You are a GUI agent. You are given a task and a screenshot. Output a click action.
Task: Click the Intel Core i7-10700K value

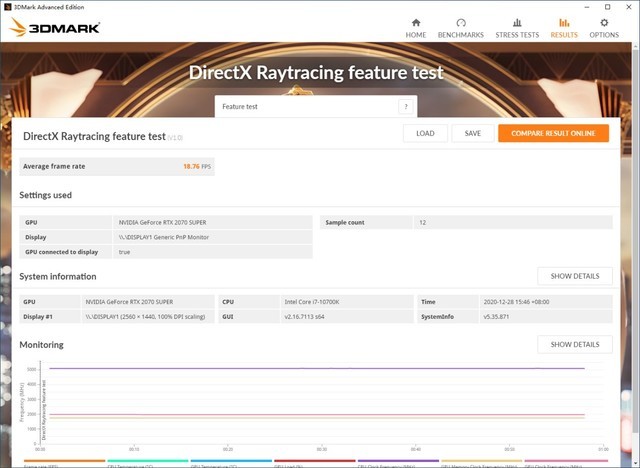point(312,302)
